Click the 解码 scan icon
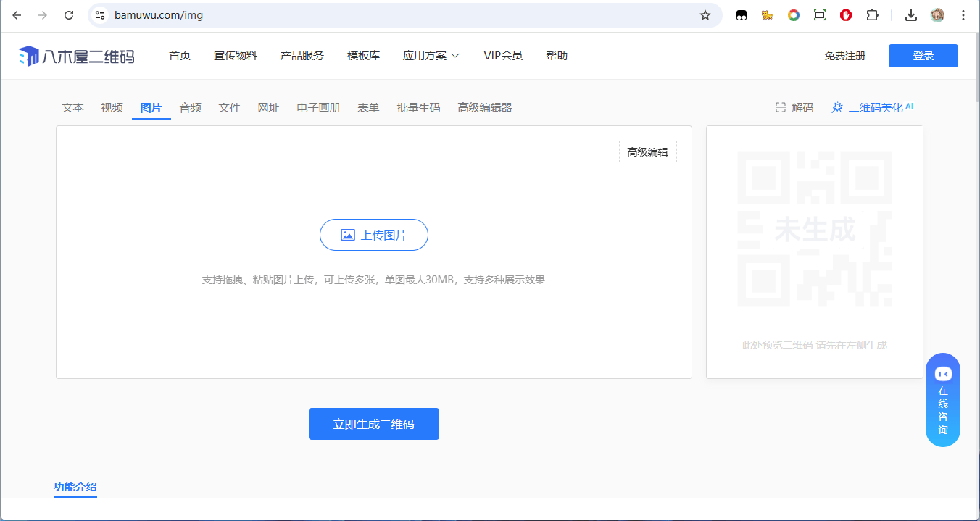980x521 pixels. [x=781, y=108]
